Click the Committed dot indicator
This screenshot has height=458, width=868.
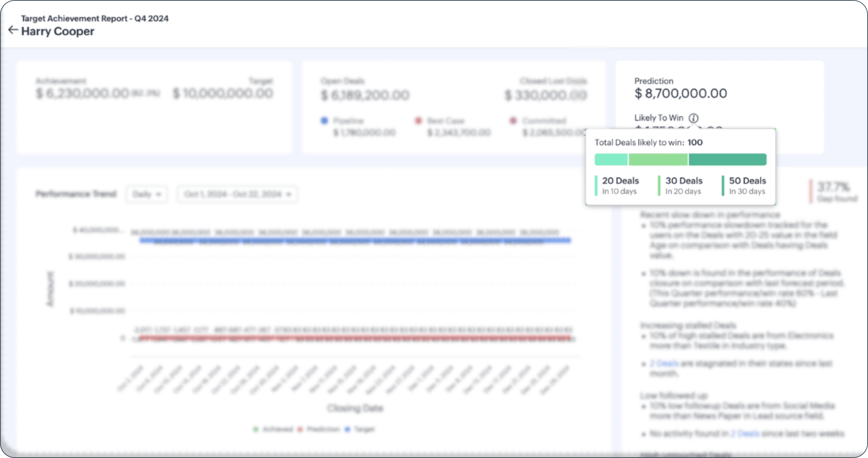point(513,121)
